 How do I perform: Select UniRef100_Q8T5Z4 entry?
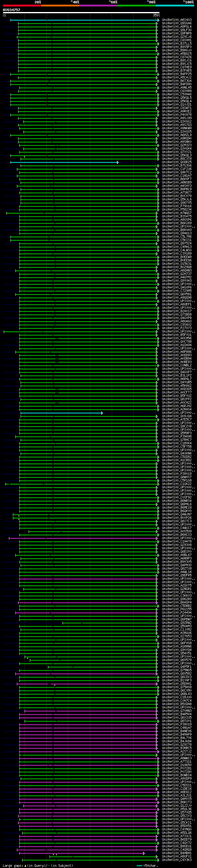click(x=177, y=243)
